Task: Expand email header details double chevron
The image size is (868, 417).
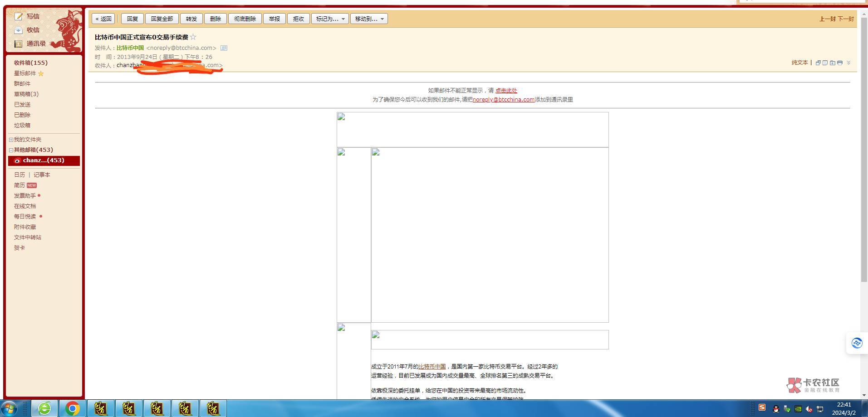Action: [x=848, y=63]
